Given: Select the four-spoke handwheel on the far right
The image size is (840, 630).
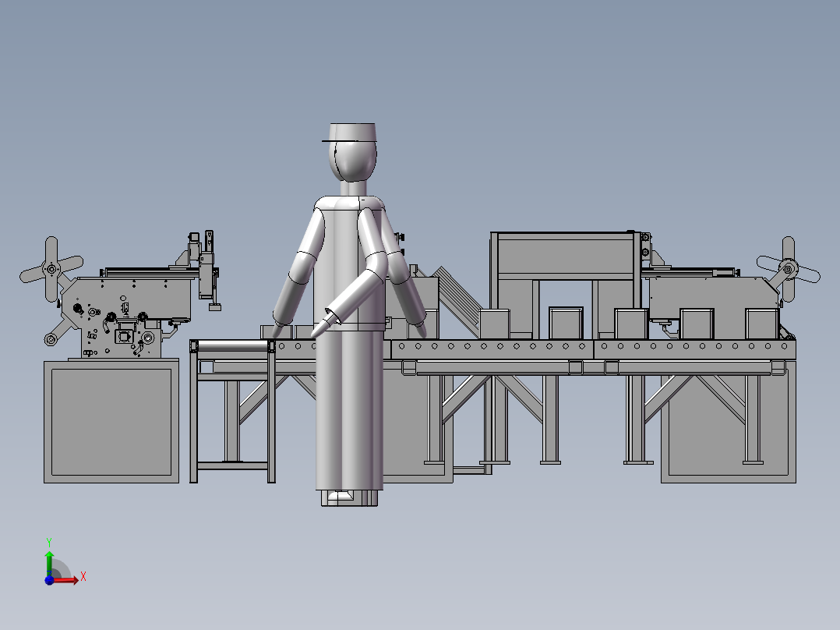Looking at the screenshot, I should (x=788, y=270).
